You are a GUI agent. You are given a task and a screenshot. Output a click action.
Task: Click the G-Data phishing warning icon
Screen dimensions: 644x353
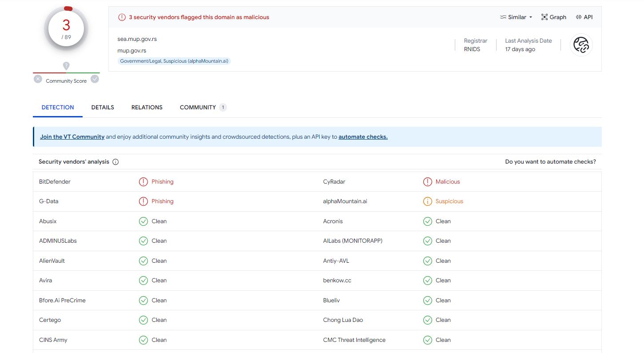pos(143,201)
